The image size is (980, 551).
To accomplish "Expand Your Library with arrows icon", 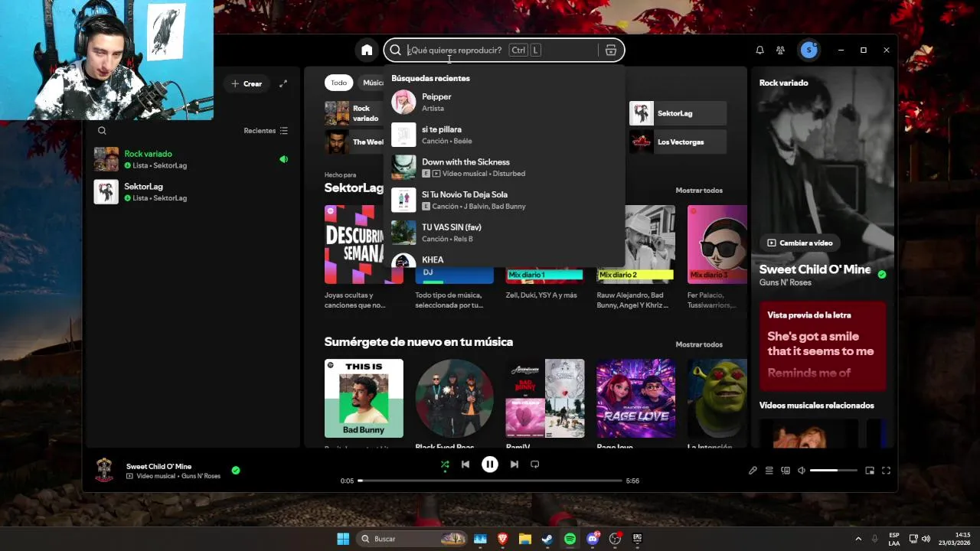I will pyautogui.click(x=283, y=83).
